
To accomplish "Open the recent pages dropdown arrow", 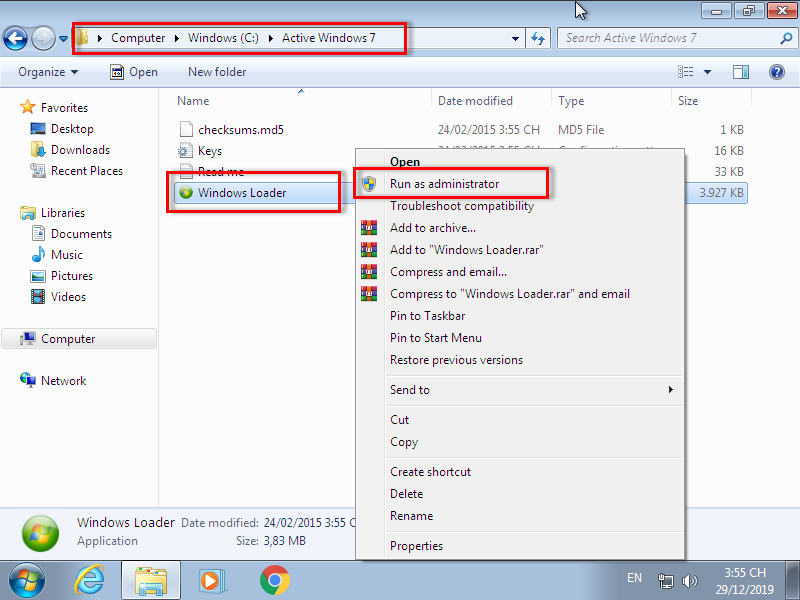I will click(x=63, y=39).
